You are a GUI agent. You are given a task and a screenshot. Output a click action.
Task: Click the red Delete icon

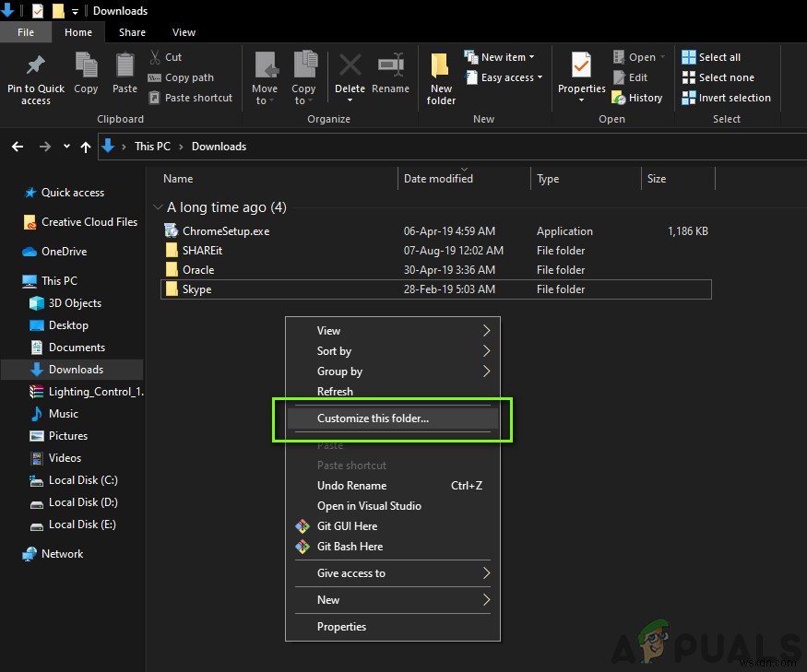click(350, 66)
